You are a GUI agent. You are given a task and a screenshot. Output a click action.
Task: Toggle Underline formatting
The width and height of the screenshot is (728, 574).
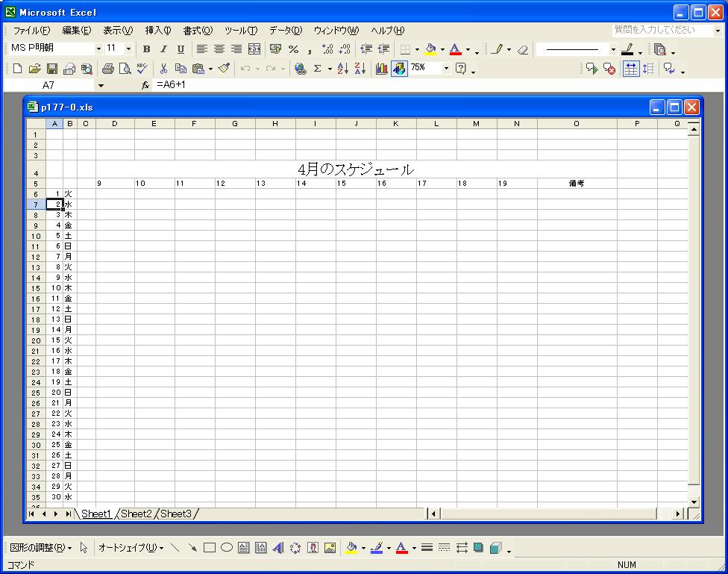coord(181,49)
